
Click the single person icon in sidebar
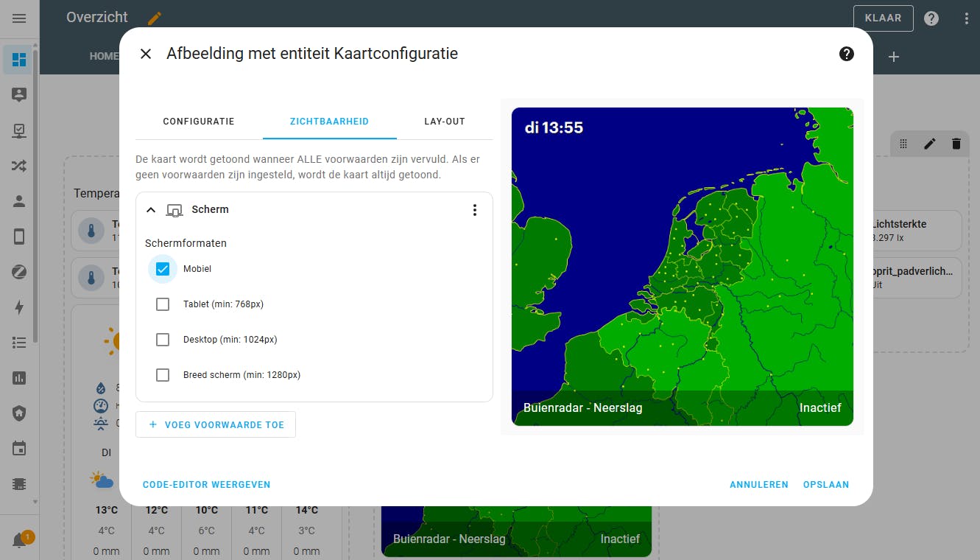click(x=19, y=201)
